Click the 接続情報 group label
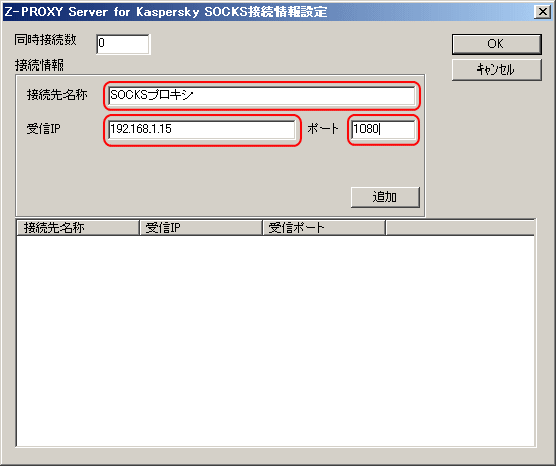 click(x=39, y=65)
